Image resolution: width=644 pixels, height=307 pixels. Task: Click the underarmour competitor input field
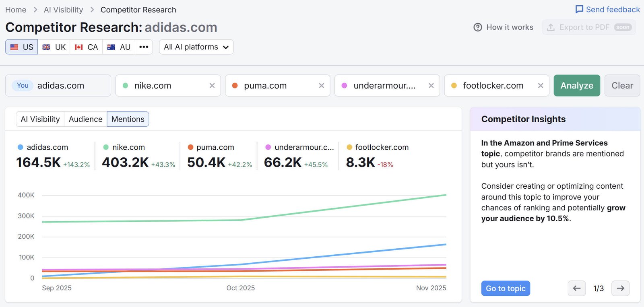[387, 85]
